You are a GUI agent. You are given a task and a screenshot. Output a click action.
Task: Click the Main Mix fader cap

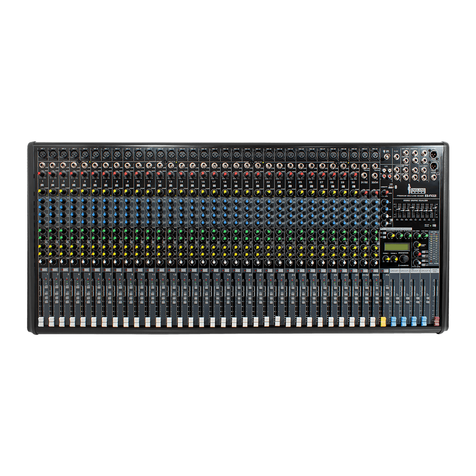coord(436,322)
